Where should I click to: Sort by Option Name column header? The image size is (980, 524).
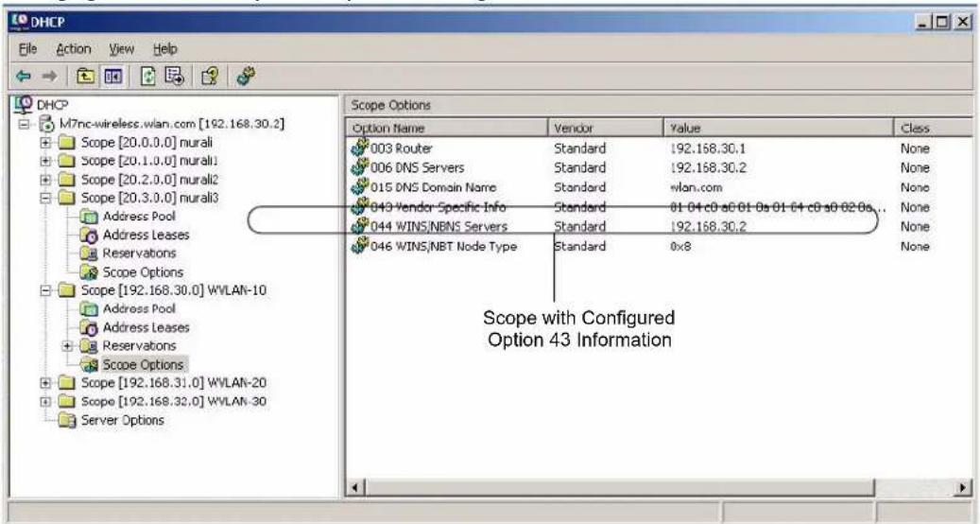coord(447,129)
